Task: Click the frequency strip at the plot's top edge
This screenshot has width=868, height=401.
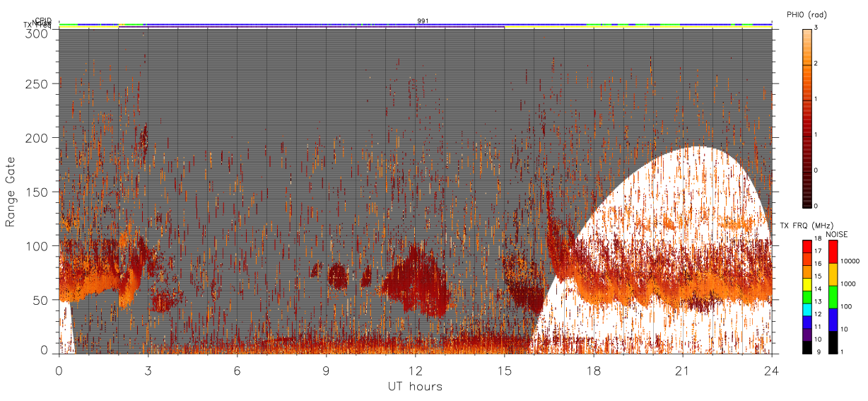Action: pos(416,27)
